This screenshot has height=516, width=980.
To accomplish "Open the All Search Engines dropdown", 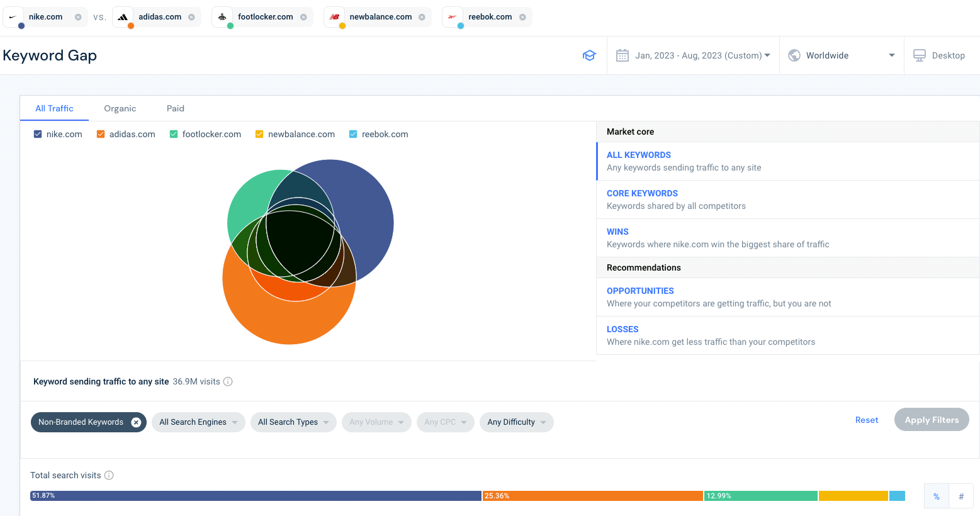I will pyautogui.click(x=198, y=422).
